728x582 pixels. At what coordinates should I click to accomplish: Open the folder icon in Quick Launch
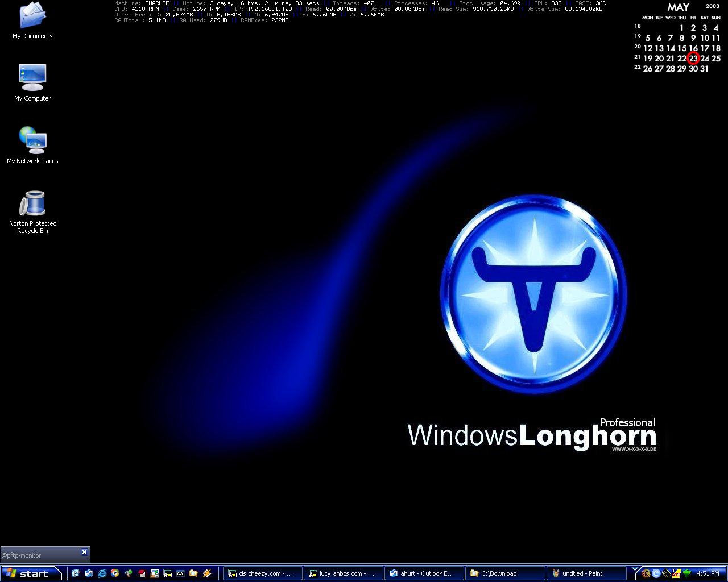[193, 573]
